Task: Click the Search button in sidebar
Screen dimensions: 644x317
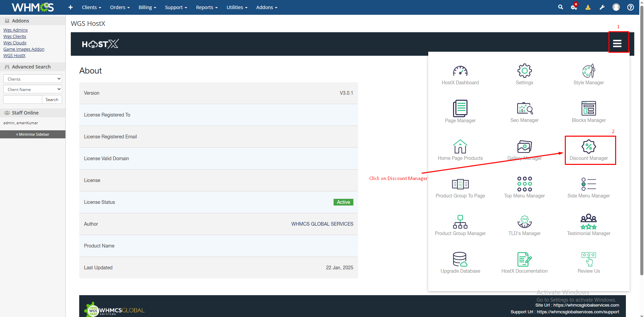Action: pos(52,100)
